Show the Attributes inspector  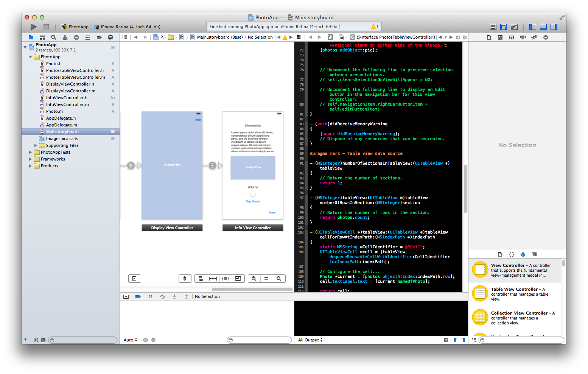pyautogui.click(x=523, y=37)
